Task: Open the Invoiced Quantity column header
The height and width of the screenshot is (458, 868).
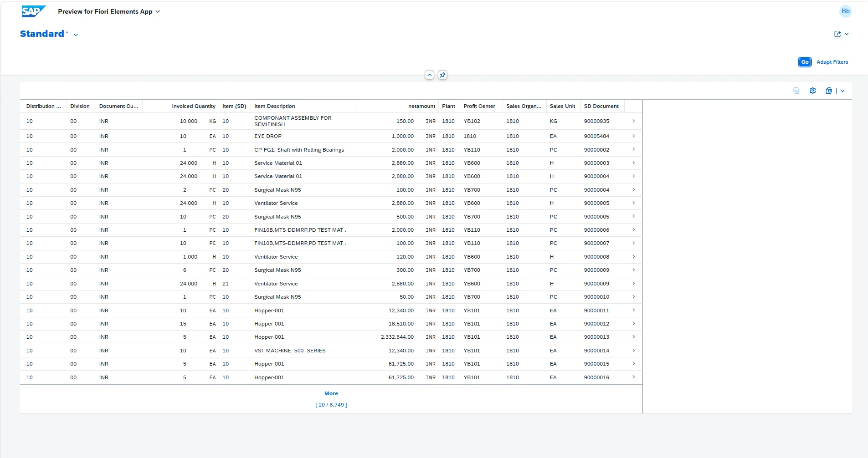Action: (181, 106)
